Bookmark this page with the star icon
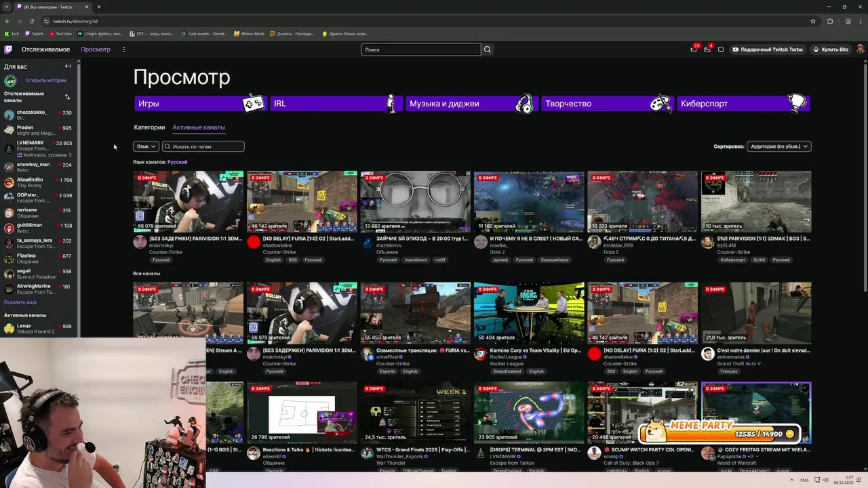Screen dimensions: 868x488 click(x=813, y=21)
